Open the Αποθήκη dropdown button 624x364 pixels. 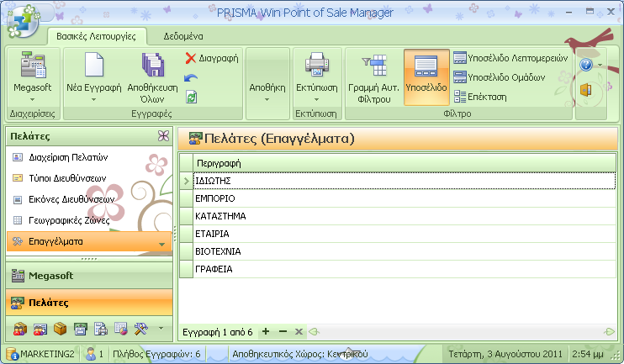(267, 87)
